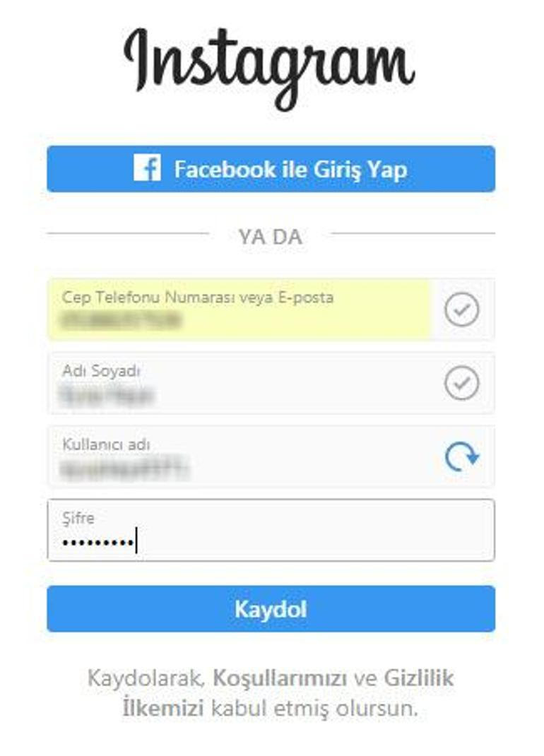Click the validation checkmark beside the phone/e-mail field
The image size is (544, 756).
[x=461, y=309]
